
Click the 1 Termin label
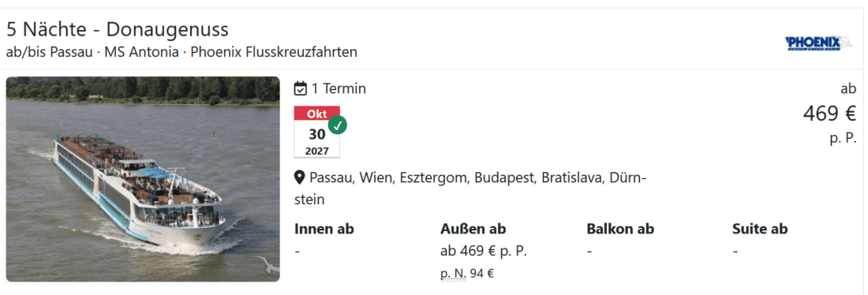pos(339,88)
